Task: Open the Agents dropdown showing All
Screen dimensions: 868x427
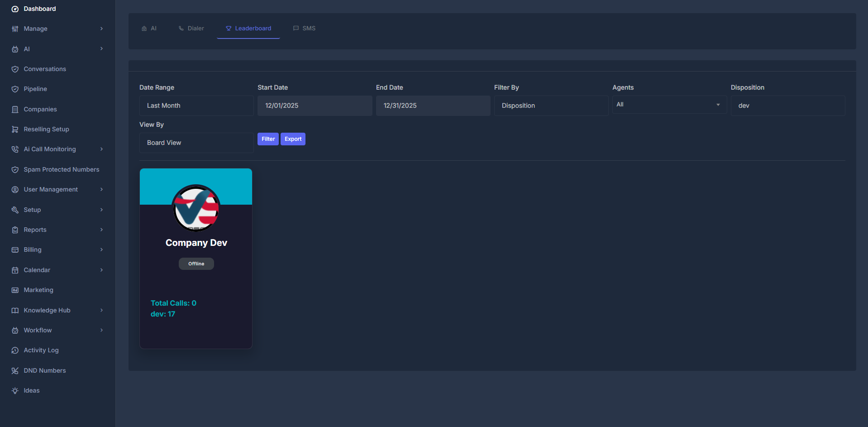Action: coord(669,104)
